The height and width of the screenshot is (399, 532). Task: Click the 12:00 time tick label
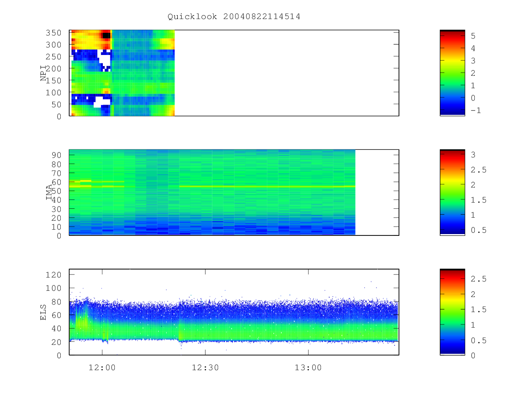click(x=102, y=367)
